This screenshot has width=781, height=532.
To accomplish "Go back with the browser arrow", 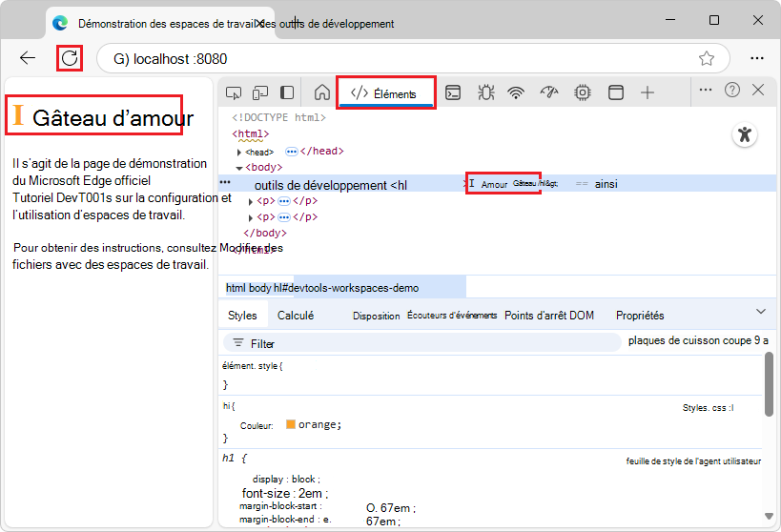I will click(x=28, y=58).
